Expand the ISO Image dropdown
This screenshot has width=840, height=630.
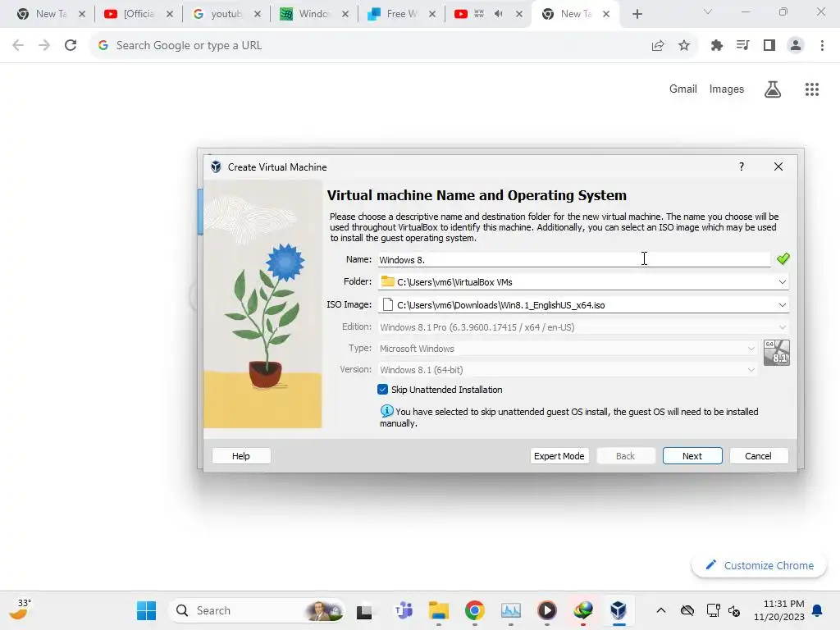pos(782,305)
